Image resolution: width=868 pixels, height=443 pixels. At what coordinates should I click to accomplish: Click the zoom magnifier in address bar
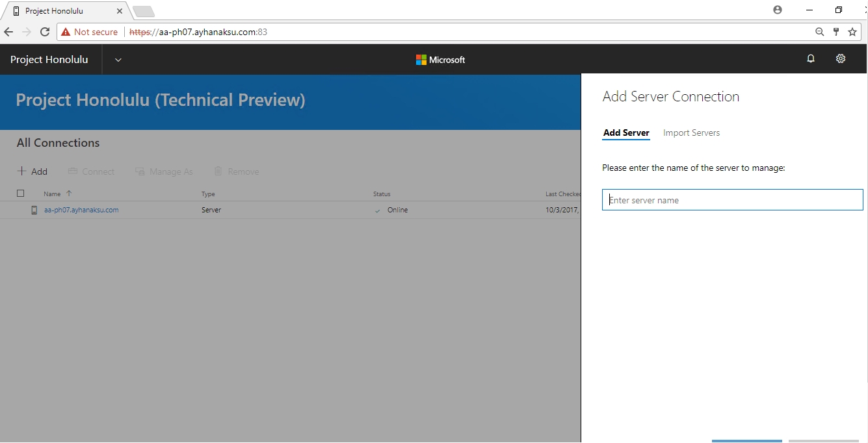(820, 32)
